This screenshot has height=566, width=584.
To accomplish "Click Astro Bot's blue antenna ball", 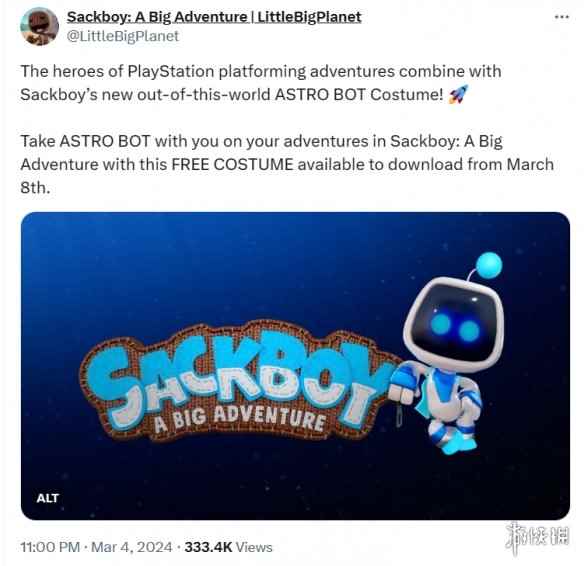I will pyautogui.click(x=489, y=265).
